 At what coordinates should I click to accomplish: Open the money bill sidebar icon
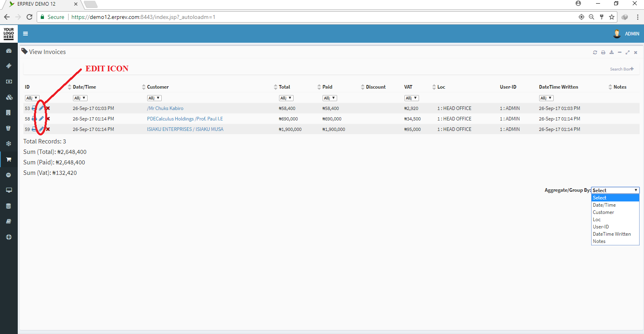9,81
